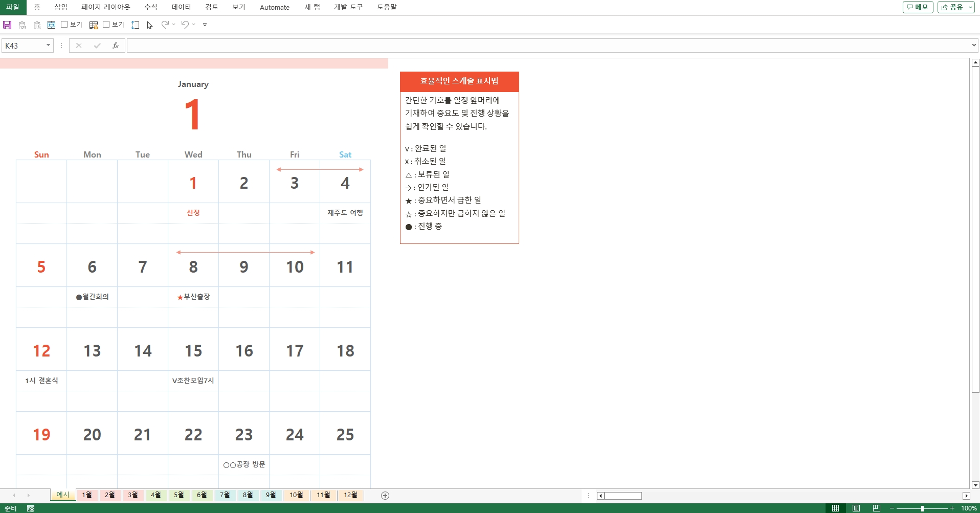Click the horizontal scrollbar right arrow

click(966, 496)
